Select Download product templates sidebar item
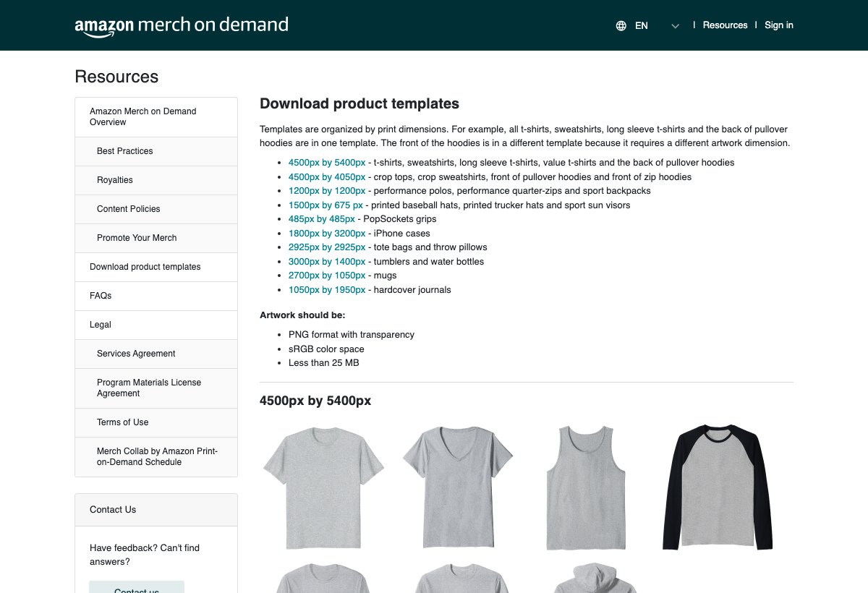Image resolution: width=868 pixels, height=593 pixels. pyautogui.click(x=156, y=267)
